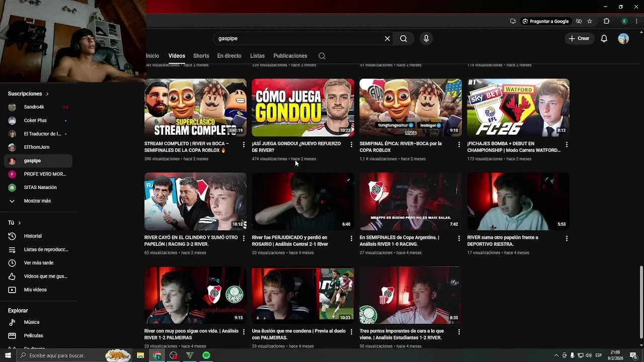Click the Crear button
The width and height of the screenshot is (644, 362).
579,38
